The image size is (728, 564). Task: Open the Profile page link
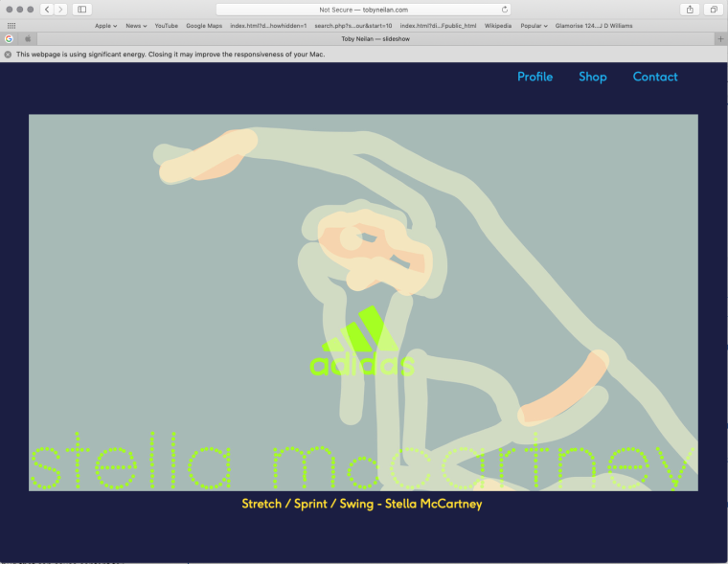point(535,77)
